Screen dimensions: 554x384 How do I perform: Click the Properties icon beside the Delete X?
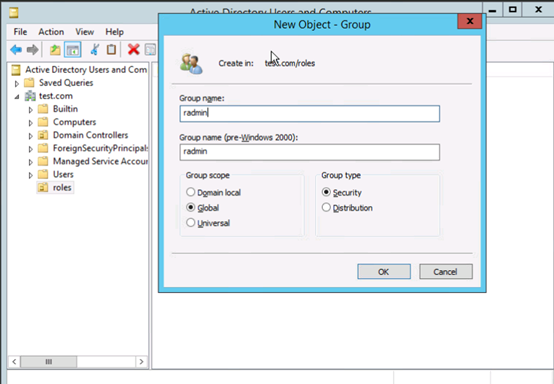coord(151,49)
